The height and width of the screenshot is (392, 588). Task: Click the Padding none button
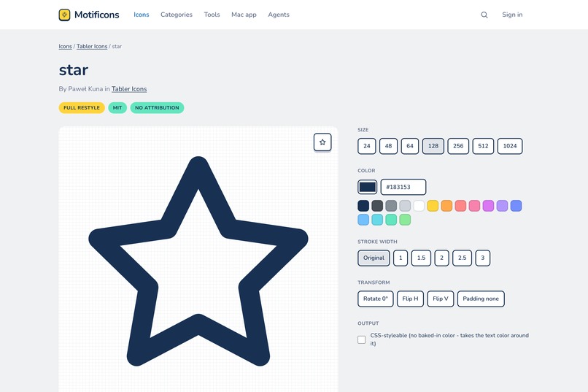(481, 299)
